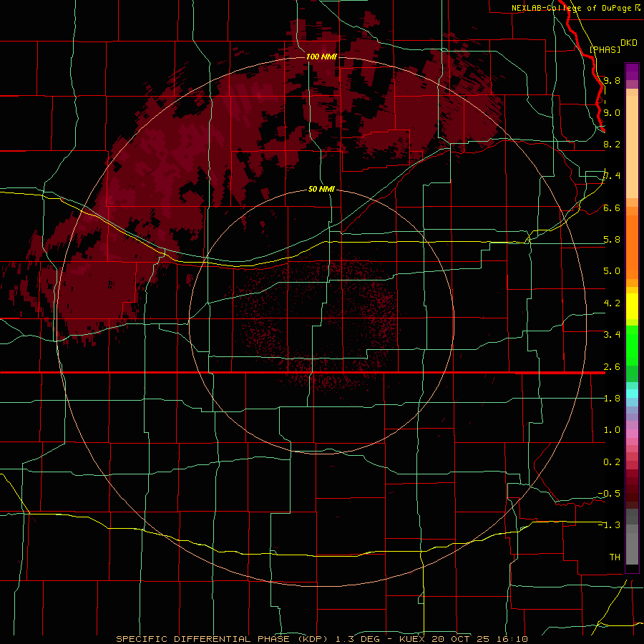Click the -0.5 scale value
The width and height of the screenshot is (644, 644).
[x=609, y=494]
